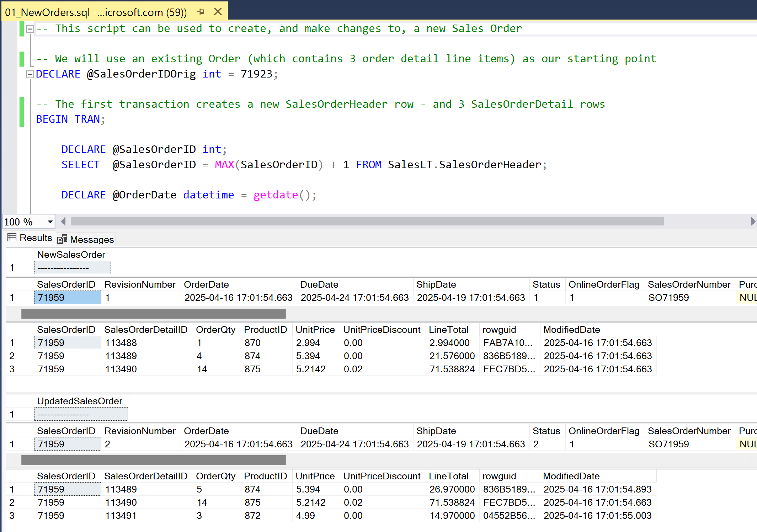Image resolution: width=757 pixels, height=532 pixels.
Task: Collapse the DECLARE @SalesOrderIDOrig region
Action: click(x=30, y=74)
